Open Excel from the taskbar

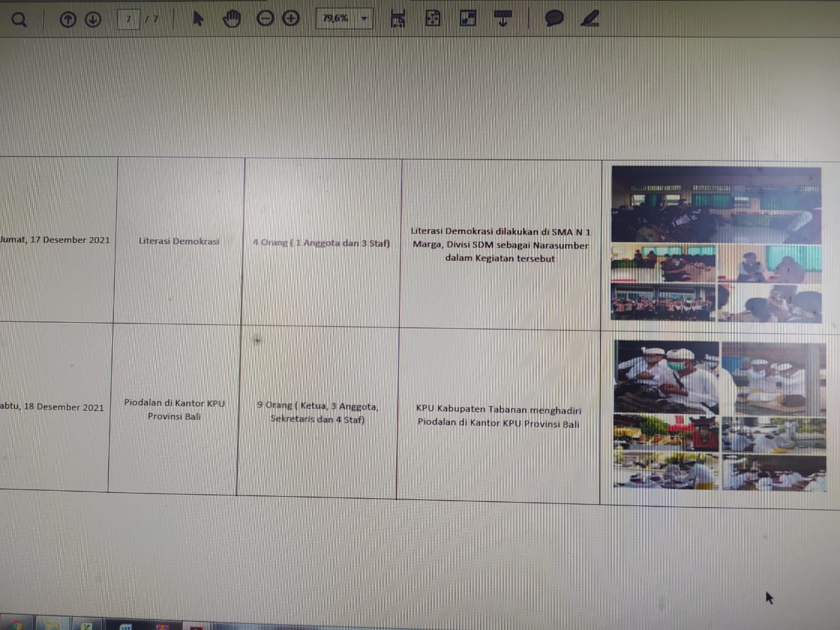pos(86,625)
